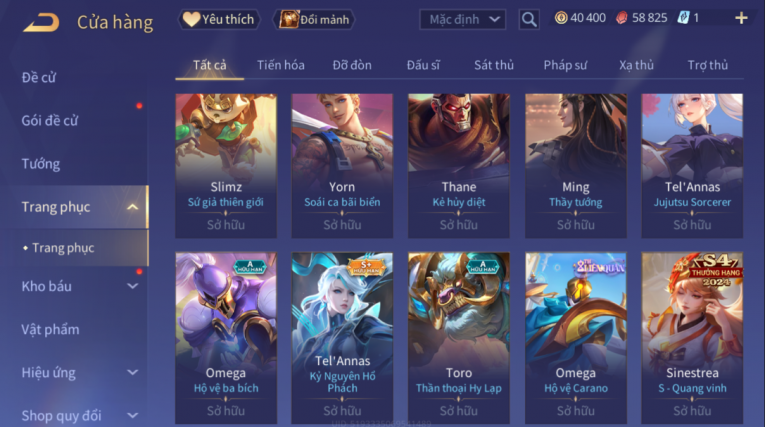Tap the plus icon to add currency
Screen dimensions: 765x427
click(x=741, y=19)
